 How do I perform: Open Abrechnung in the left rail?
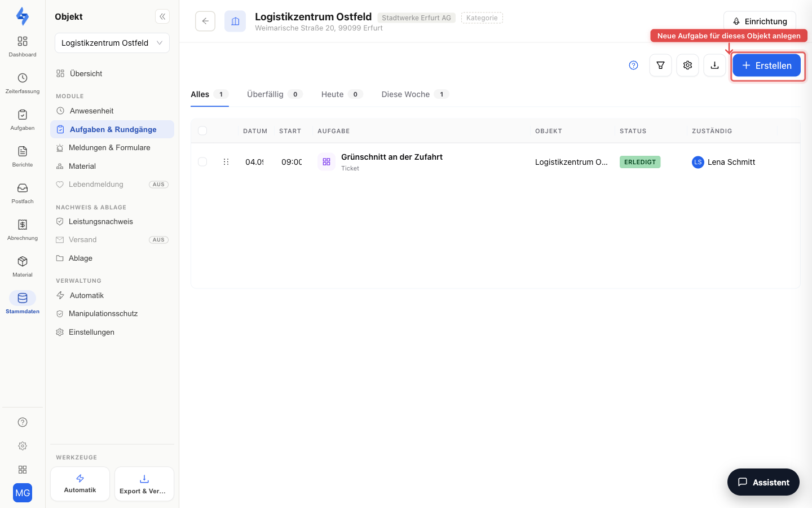point(23,230)
